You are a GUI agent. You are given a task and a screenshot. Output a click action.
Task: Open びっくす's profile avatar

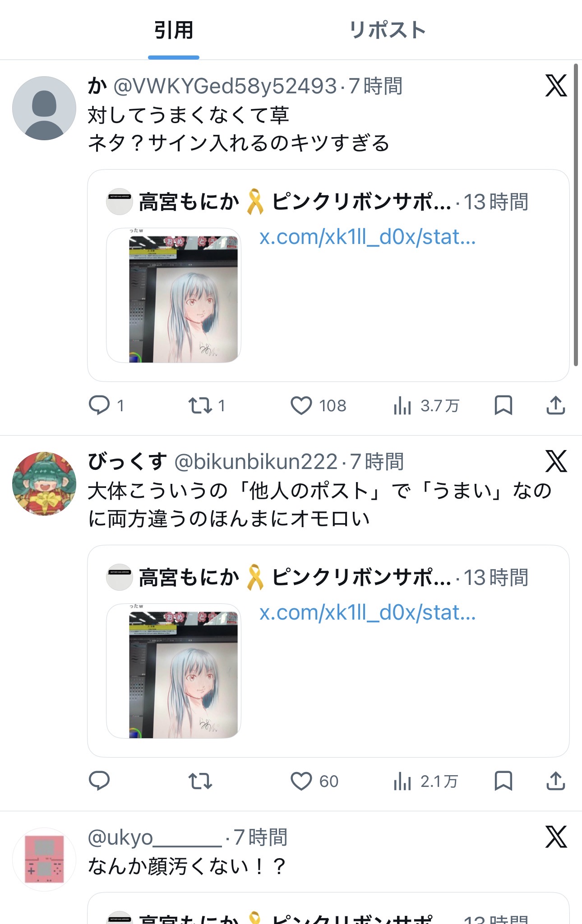click(44, 483)
